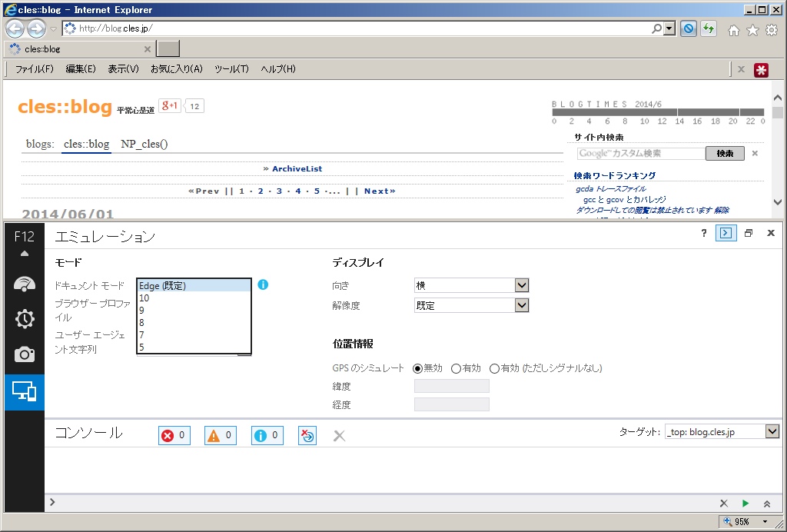Screen dimensions: 787x532
Task: Click the console warnings filter icon
Action: (220, 436)
